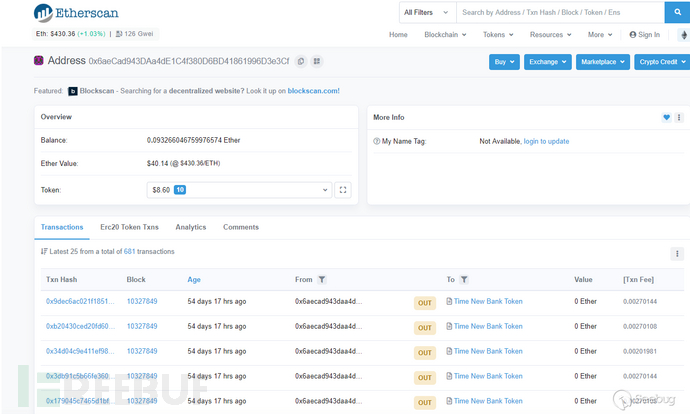Focus the search by address input
This screenshot has height=414, width=690.
(x=560, y=12)
